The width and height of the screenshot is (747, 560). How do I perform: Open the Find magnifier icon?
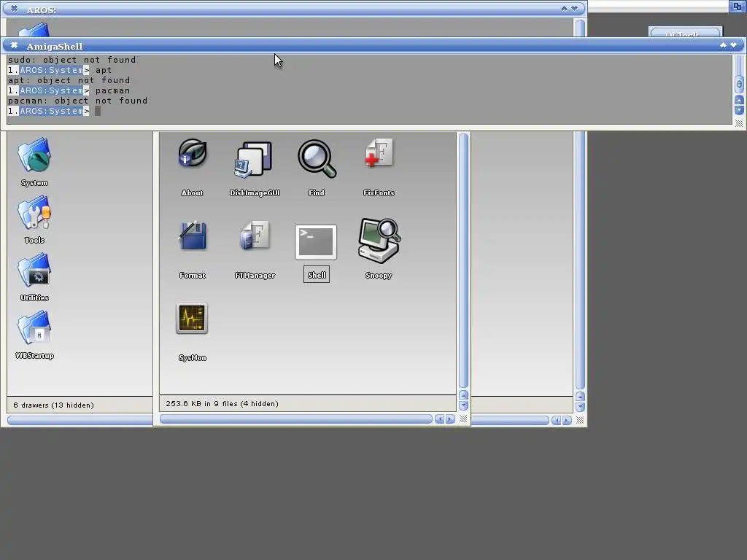[317, 158]
